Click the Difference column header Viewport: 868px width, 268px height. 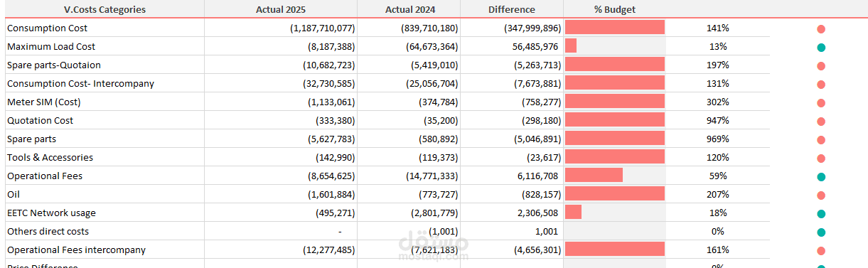click(x=512, y=9)
